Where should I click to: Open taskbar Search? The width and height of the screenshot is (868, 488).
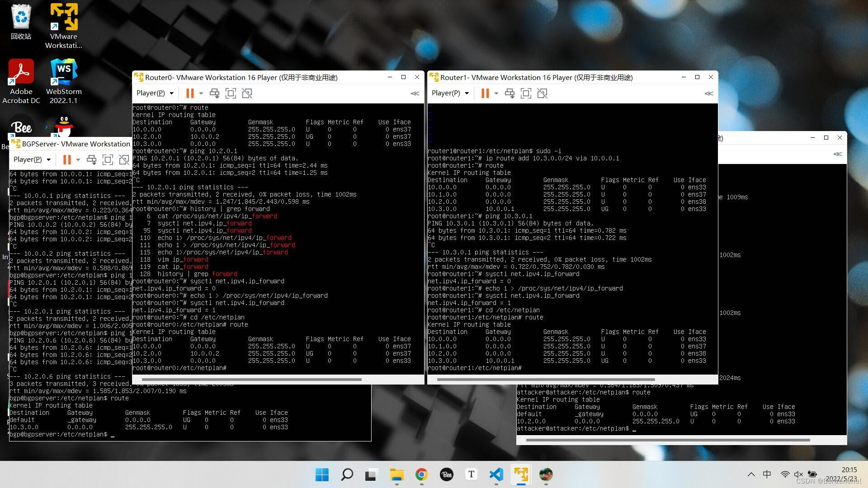point(347,474)
